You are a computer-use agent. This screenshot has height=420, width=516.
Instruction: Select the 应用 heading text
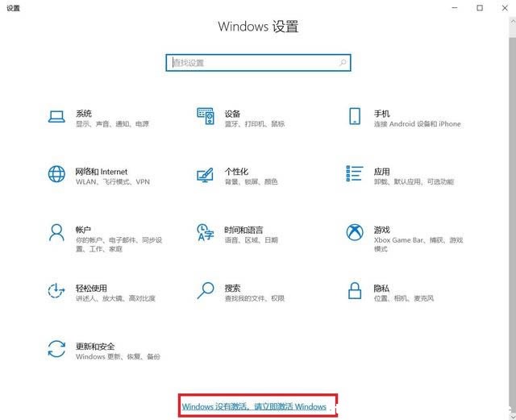click(x=381, y=172)
